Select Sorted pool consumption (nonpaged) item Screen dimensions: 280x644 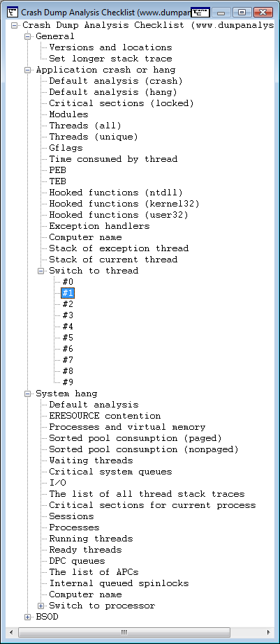coord(144,449)
